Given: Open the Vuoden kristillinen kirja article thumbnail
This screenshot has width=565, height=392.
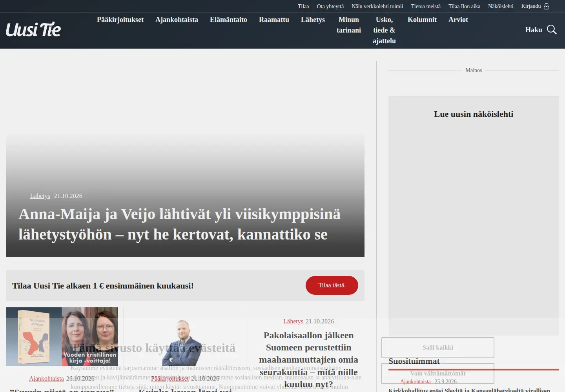Looking at the screenshot, I should [62, 337].
